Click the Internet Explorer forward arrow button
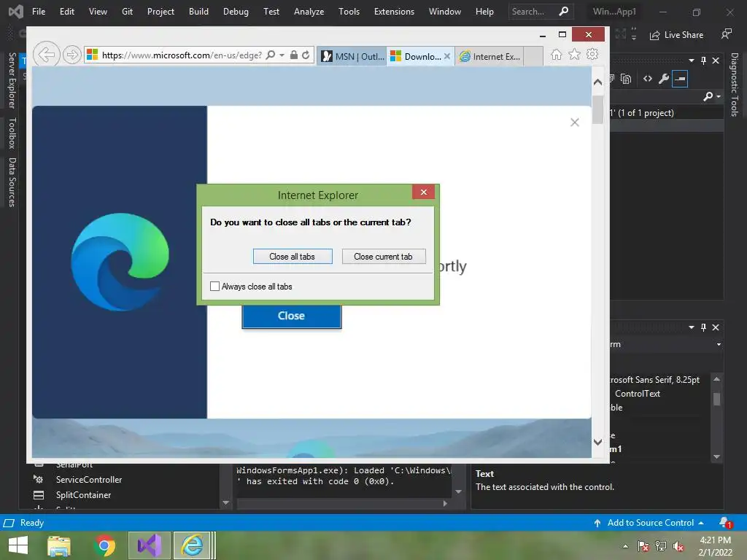Viewport: 747px width, 560px height. pos(72,55)
